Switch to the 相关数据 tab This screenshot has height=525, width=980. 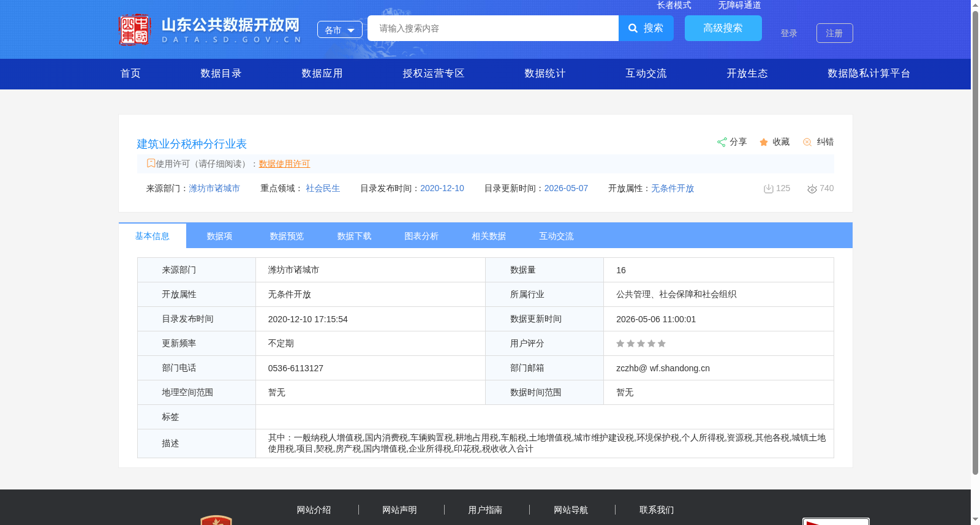[x=489, y=236]
